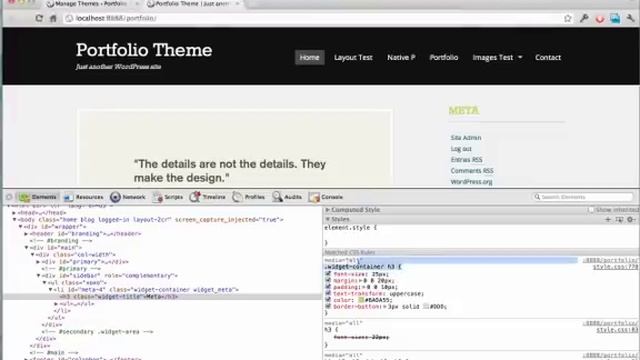Screen dimensions: 640x360
Task: Disable the color property checkbox
Action: point(328,300)
